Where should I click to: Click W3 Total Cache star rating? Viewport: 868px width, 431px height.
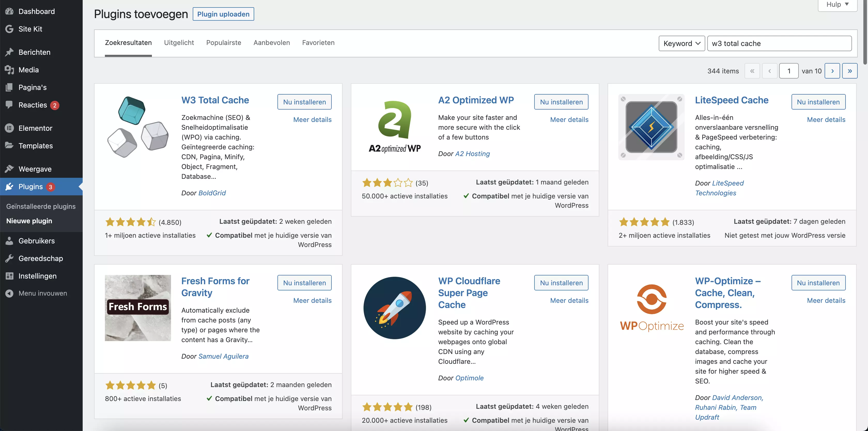tap(130, 222)
